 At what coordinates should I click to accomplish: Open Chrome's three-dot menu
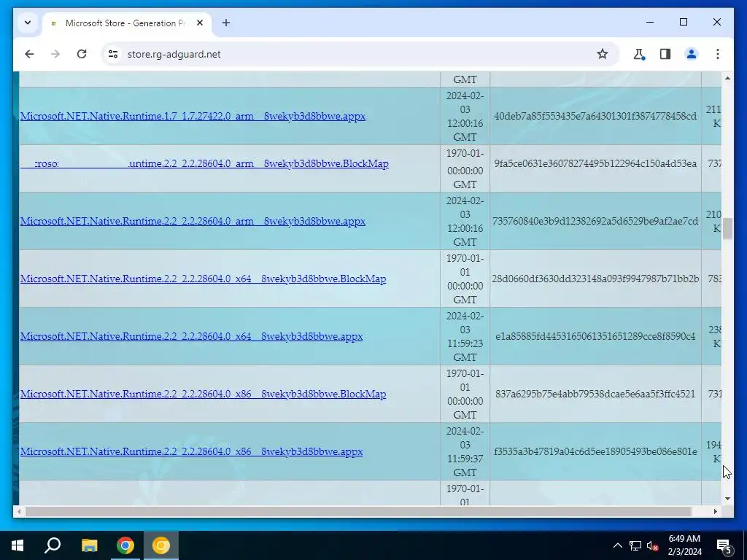click(718, 54)
